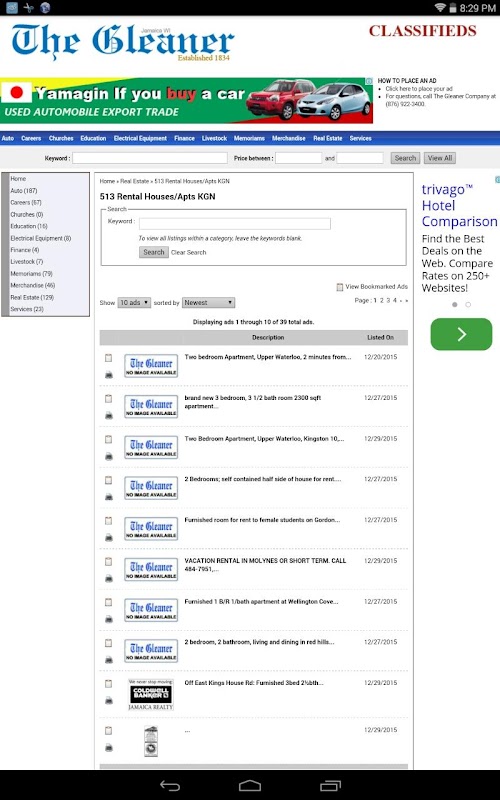
Task: Click Keyword field in category Search box
Action: pos(235,223)
